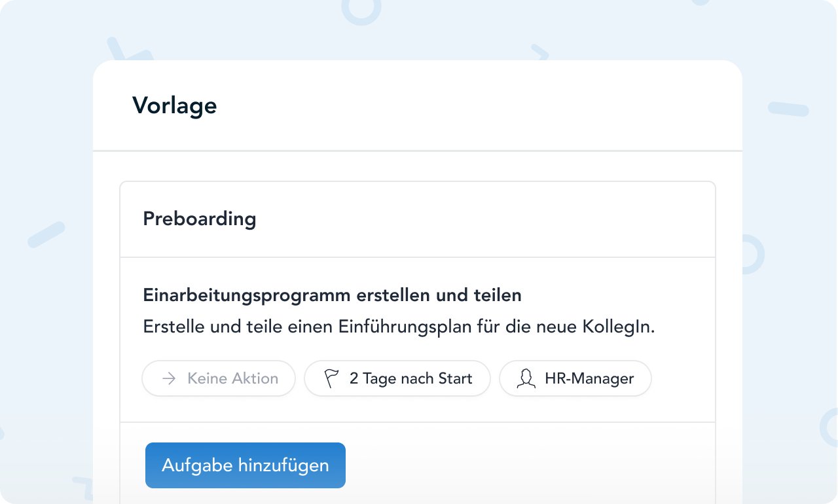Click the Einführungsplan task description text
The image size is (838, 504).
click(x=399, y=327)
